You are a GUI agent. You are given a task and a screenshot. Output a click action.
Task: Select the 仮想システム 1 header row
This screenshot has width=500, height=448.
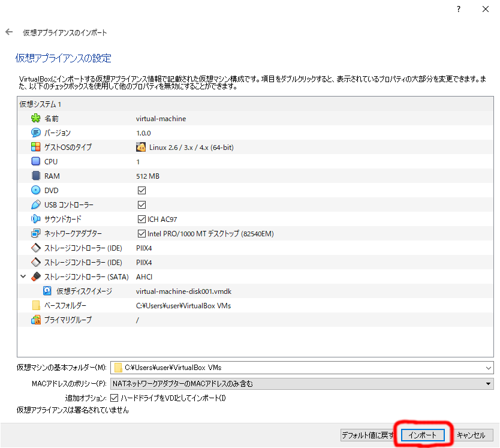coord(255,104)
